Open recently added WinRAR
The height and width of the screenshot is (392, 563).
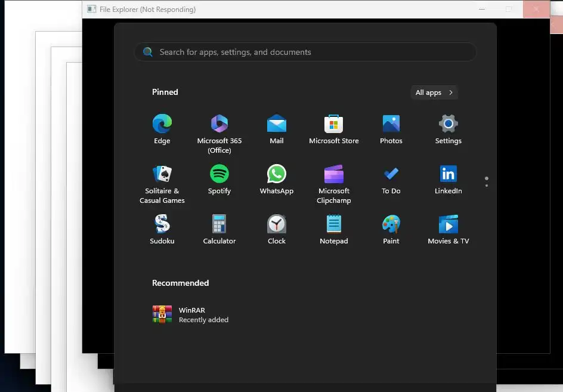pyautogui.click(x=191, y=314)
